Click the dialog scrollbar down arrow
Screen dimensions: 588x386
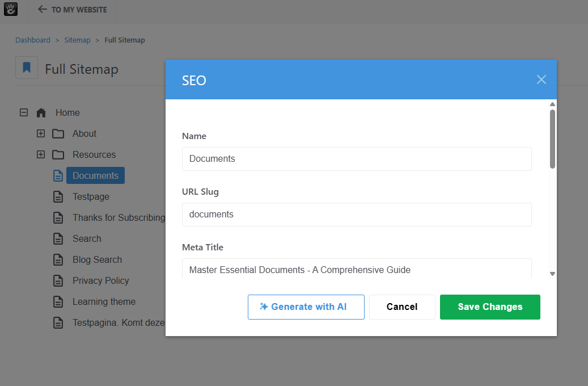(552, 274)
